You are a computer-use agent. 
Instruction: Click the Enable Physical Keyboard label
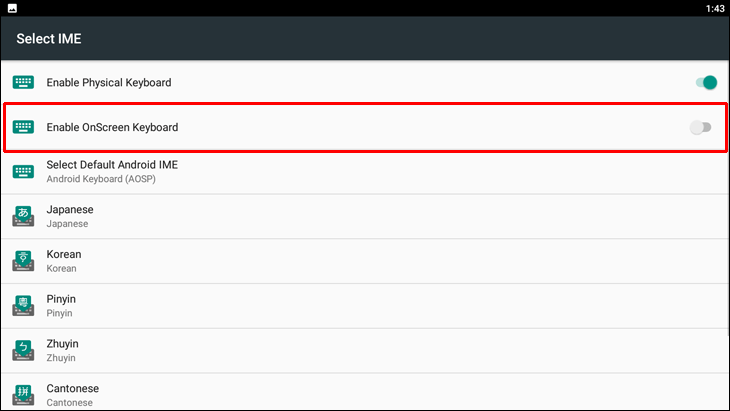[108, 82]
